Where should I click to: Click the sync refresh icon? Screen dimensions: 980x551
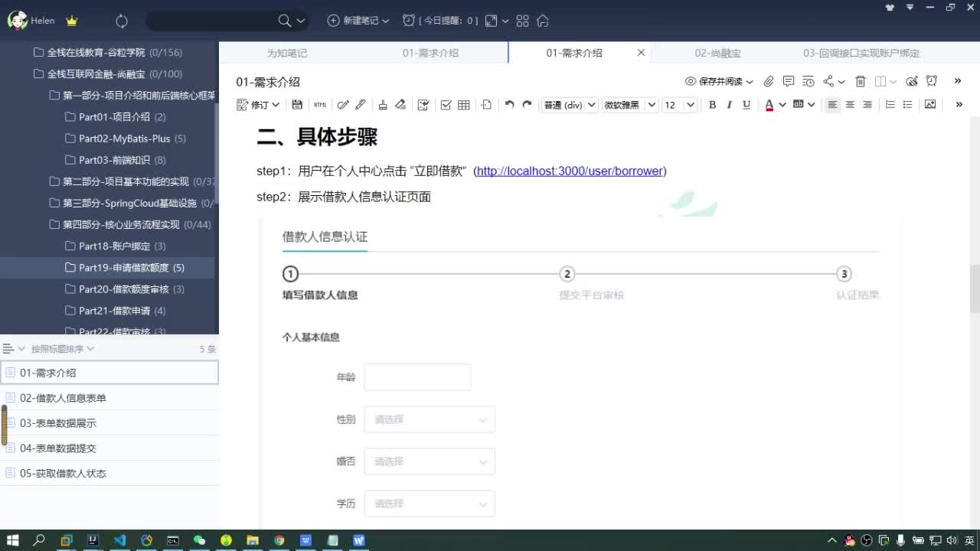click(122, 21)
